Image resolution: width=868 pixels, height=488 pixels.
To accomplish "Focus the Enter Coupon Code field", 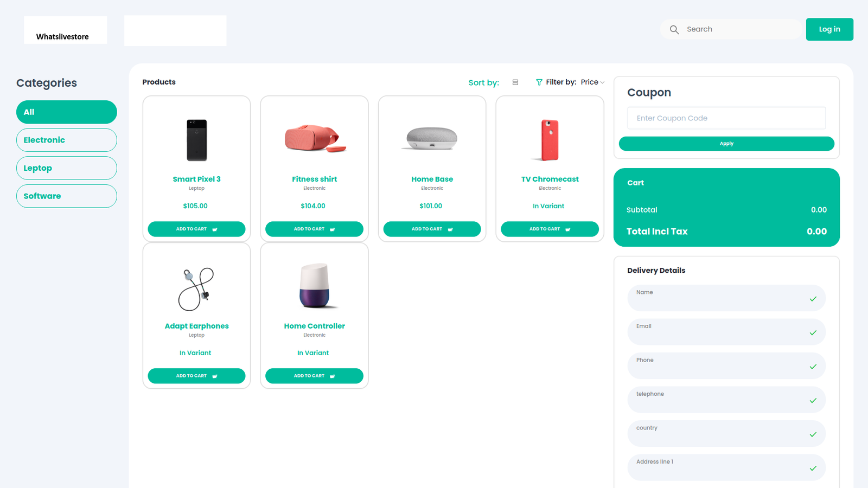I will point(726,118).
